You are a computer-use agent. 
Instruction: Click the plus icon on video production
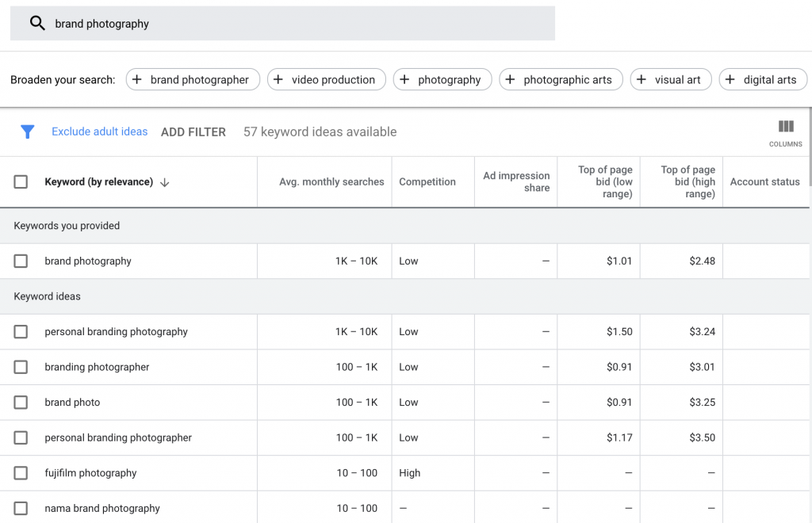click(x=278, y=80)
